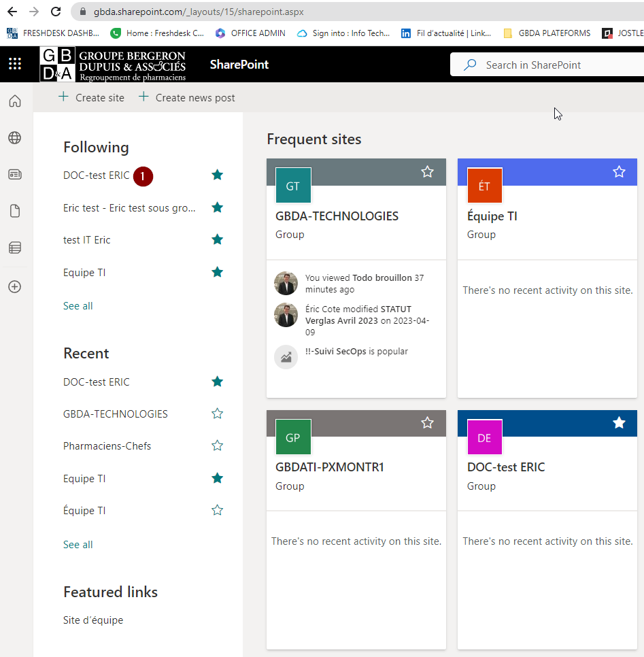Click the DE tile icon of DOC-test ERIC
Screen dimensions: 644x657
(x=484, y=437)
